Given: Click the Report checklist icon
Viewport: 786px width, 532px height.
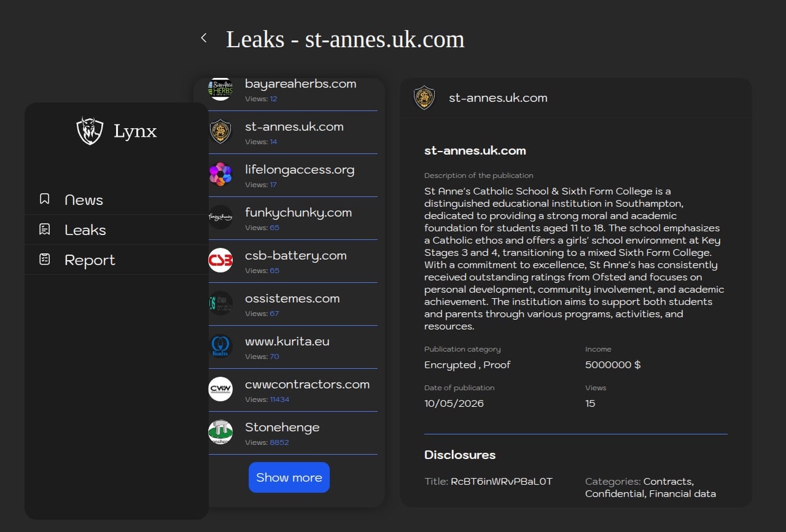Looking at the screenshot, I should click(44, 259).
